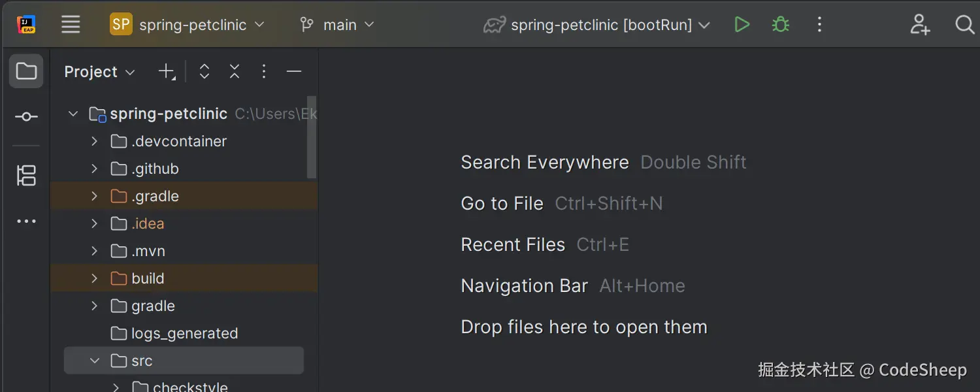Expand all items in project tree

204,72
